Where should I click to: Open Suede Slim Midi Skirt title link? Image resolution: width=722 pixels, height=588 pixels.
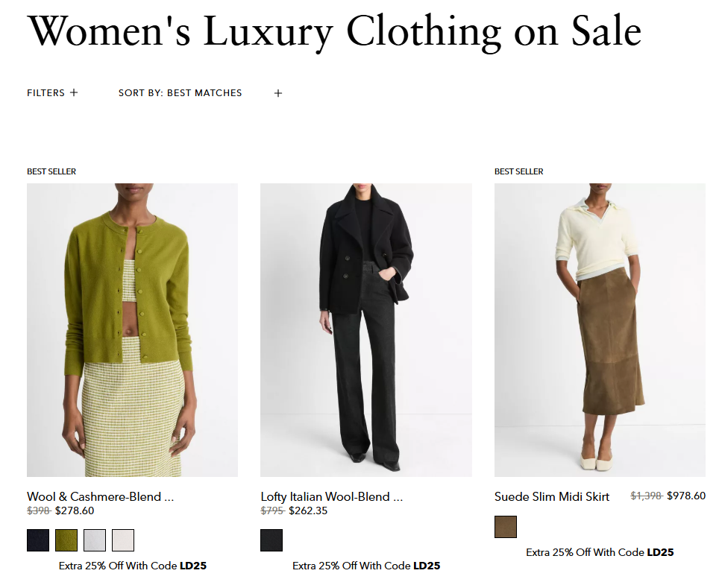(552, 497)
